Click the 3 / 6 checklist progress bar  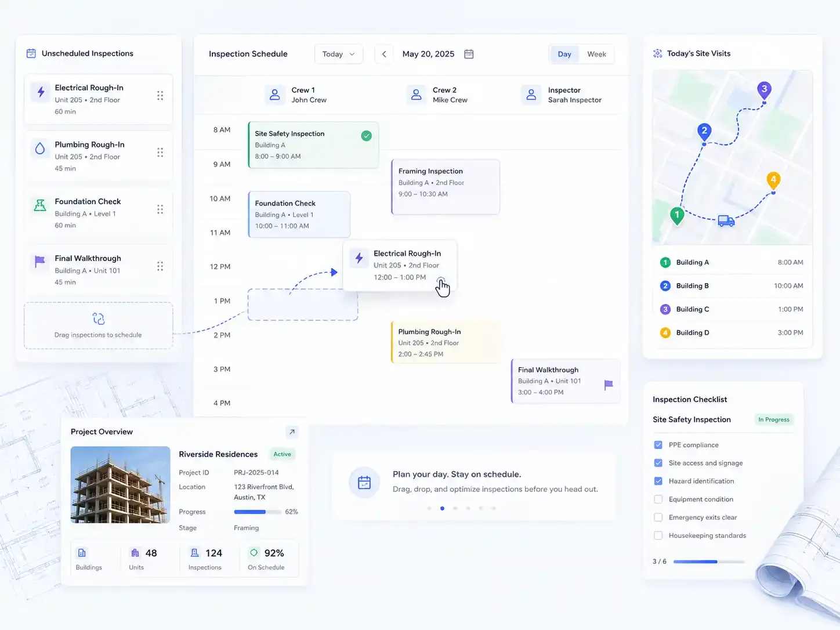(x=709, y=562)
